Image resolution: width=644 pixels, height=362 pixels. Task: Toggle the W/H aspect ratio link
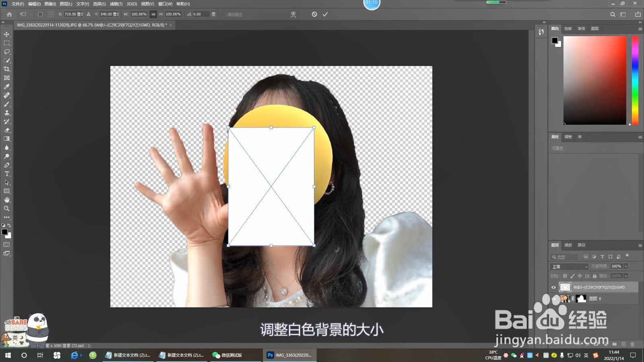pos(153,14)
